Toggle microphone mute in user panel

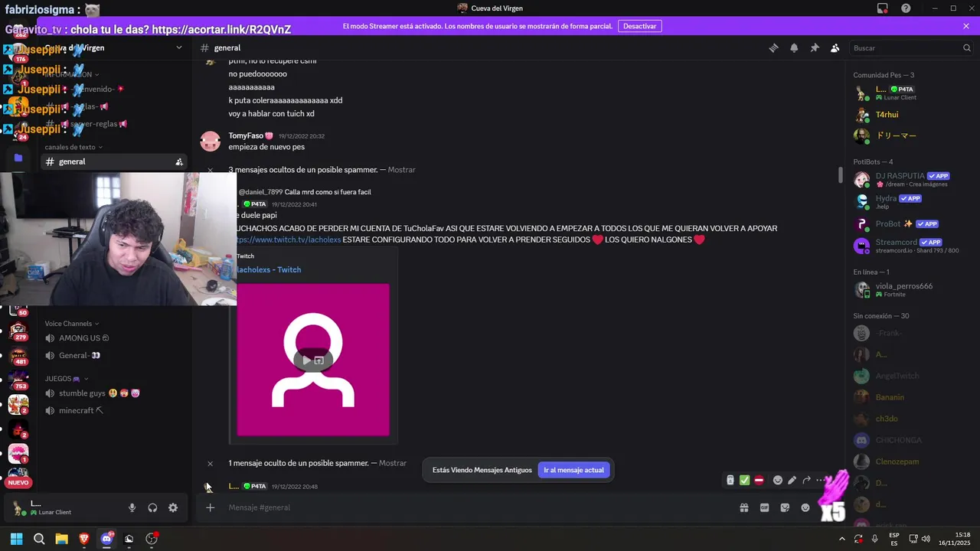tap(132, 507)
